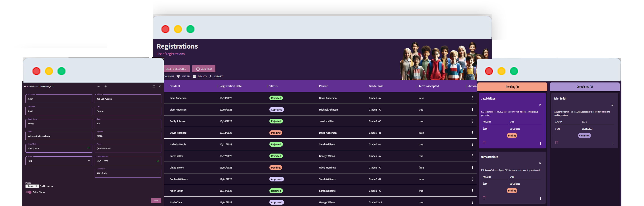Open the Grade Level dropdown
This screenshot has width=644, height=206.
pyautogui.click(x=128, y=173)
